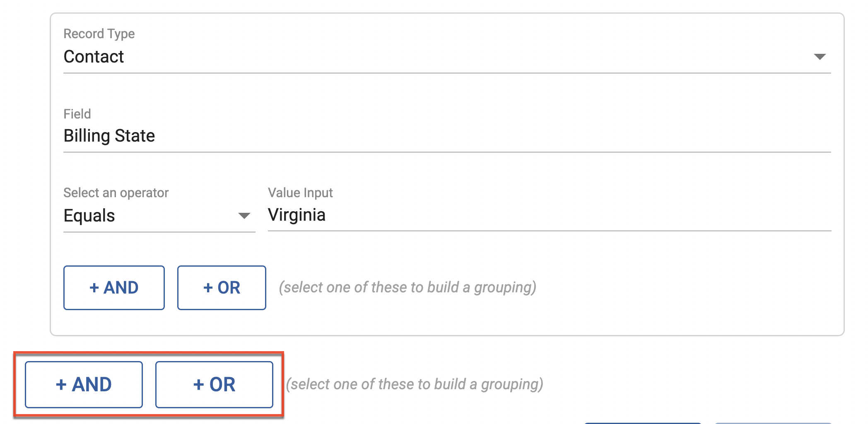Click the grouping hint text below the card
Viewport: 868px width, 424px height.
point(415,384)
